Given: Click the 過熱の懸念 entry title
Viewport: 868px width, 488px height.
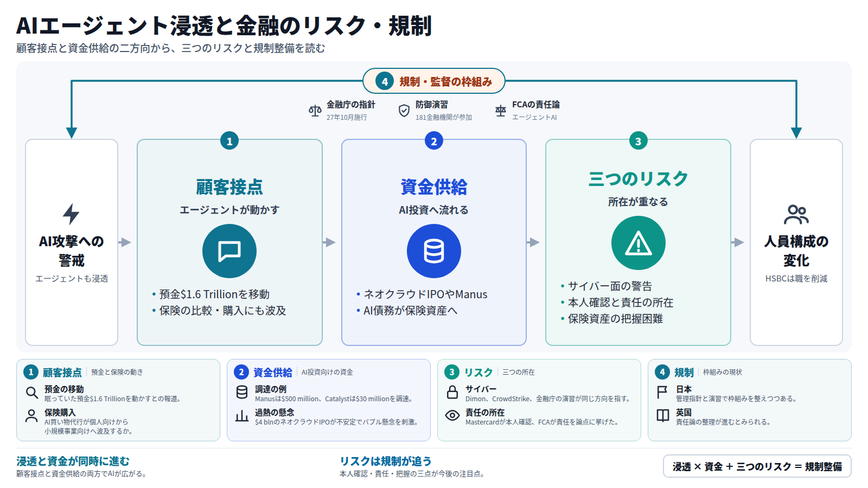Looking at the screenshot, I should pyautogui.click(x=275, y=413).
